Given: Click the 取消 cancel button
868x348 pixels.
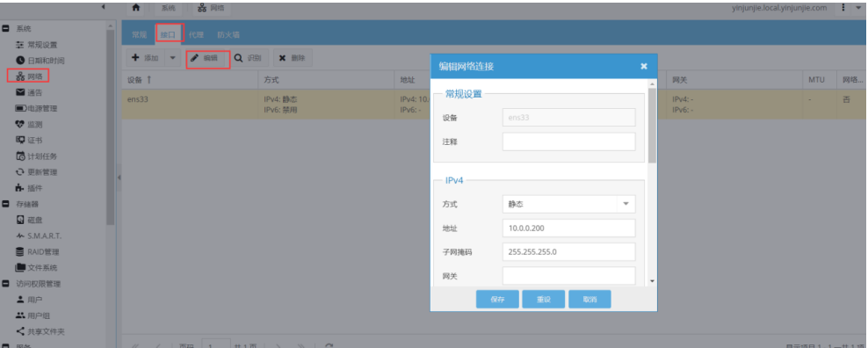Looking at the screenshot, I should (x=590, y=299).
